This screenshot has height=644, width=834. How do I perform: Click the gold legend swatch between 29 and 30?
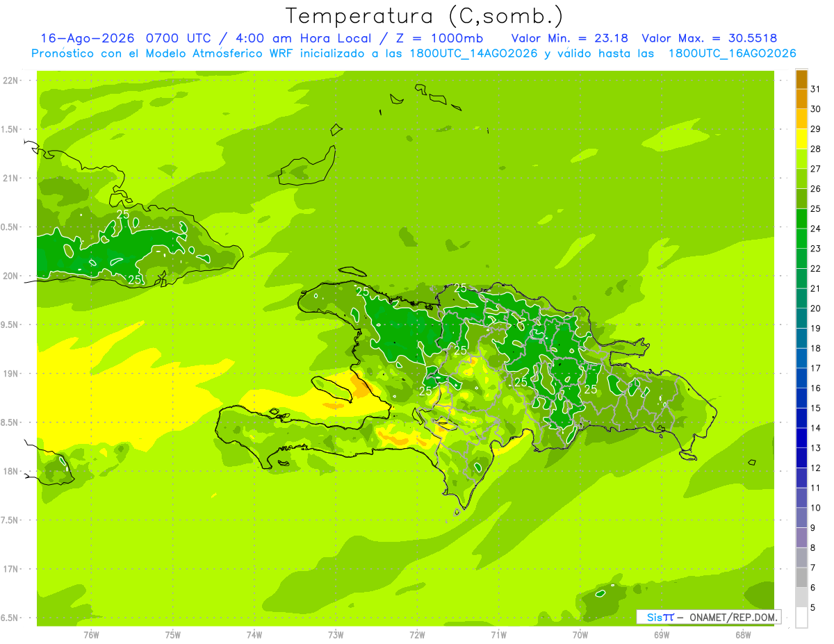(x=801, y=119)
